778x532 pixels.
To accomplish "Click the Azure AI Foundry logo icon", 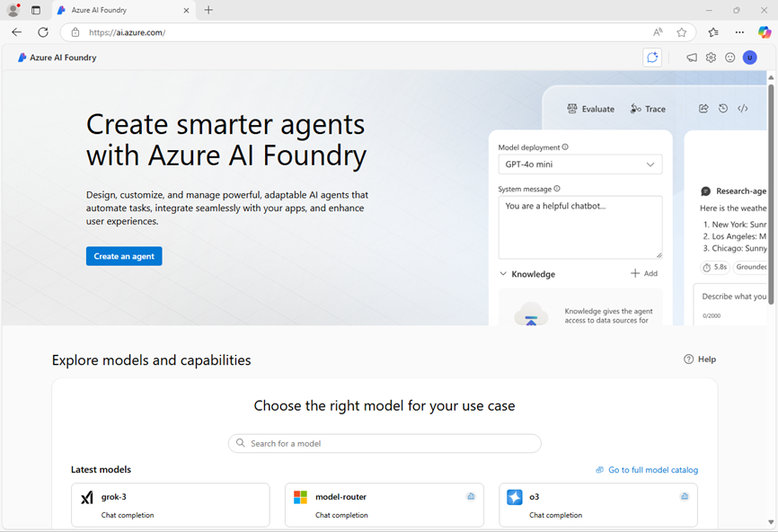I will click(22, 58).
